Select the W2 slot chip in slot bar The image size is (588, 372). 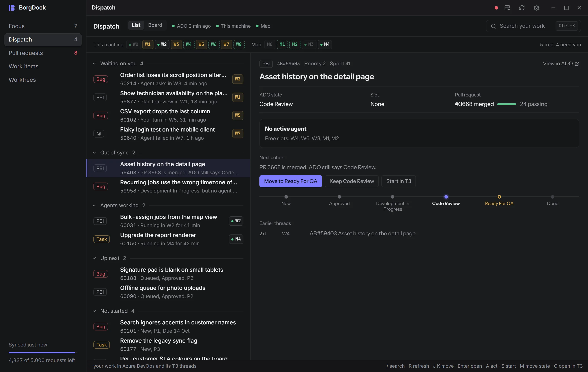pos(162,45)
